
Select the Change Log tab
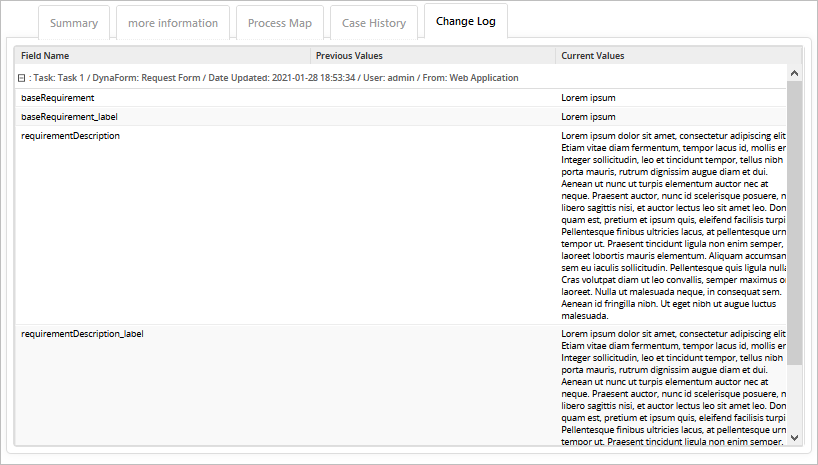coord(466,22)
